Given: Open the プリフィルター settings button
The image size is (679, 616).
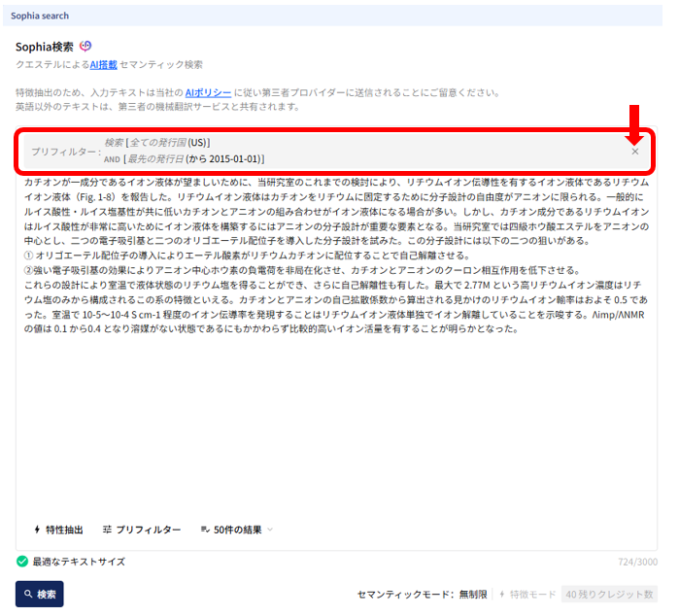Looking at the screenshot, I should [x=142, y=530].
